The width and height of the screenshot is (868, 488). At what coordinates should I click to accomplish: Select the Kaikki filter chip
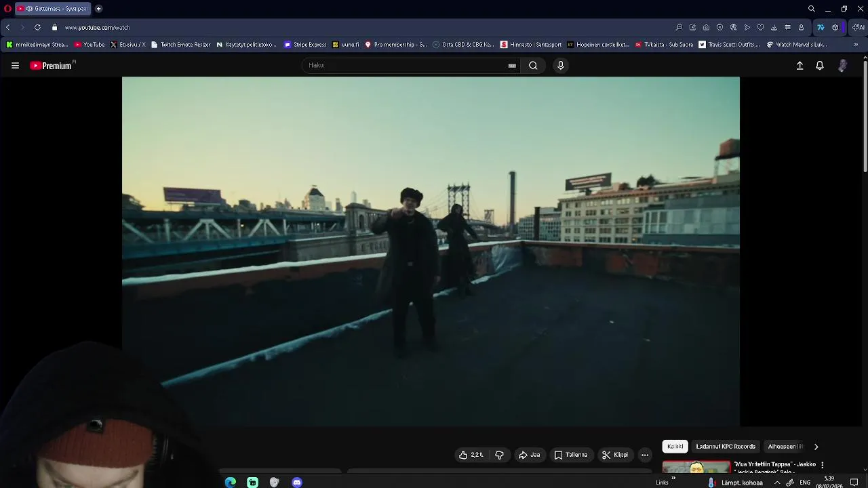(675, 447)
